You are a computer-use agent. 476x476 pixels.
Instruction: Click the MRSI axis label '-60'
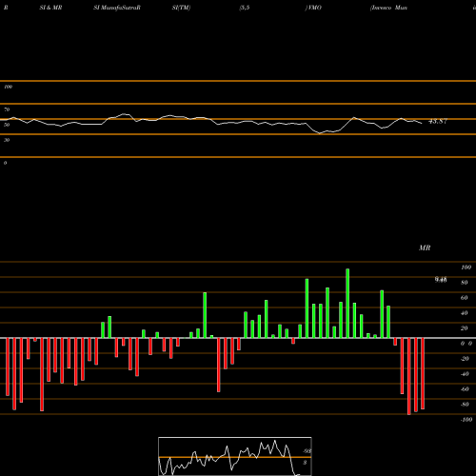(465, 389)
